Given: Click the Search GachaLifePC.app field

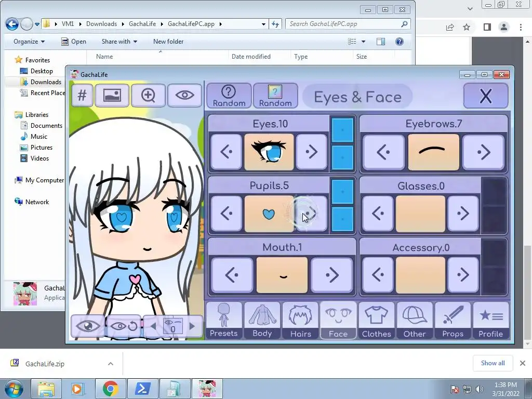Looking at the screenshot, I should [348, 24].
